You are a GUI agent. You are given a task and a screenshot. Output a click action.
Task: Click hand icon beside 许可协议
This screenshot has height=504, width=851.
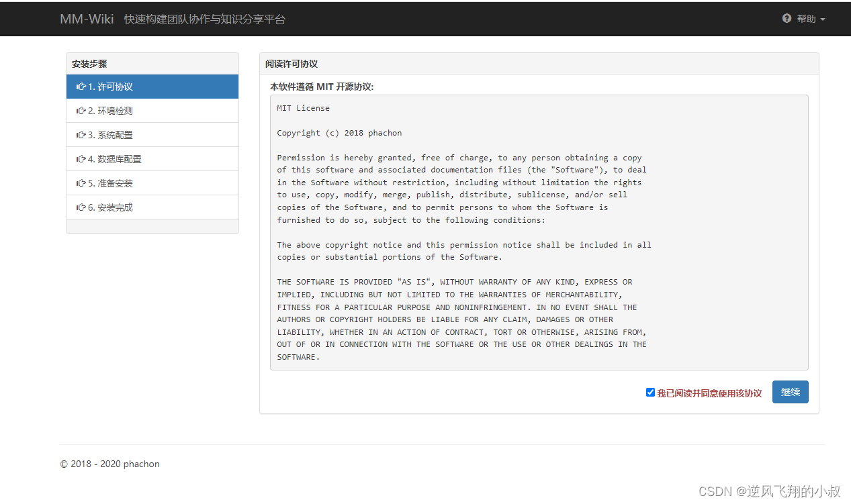tap(81, 87)
